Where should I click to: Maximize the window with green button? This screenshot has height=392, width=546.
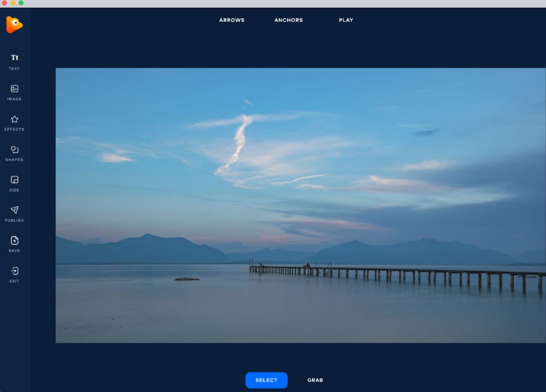click(x=21, y=3)
